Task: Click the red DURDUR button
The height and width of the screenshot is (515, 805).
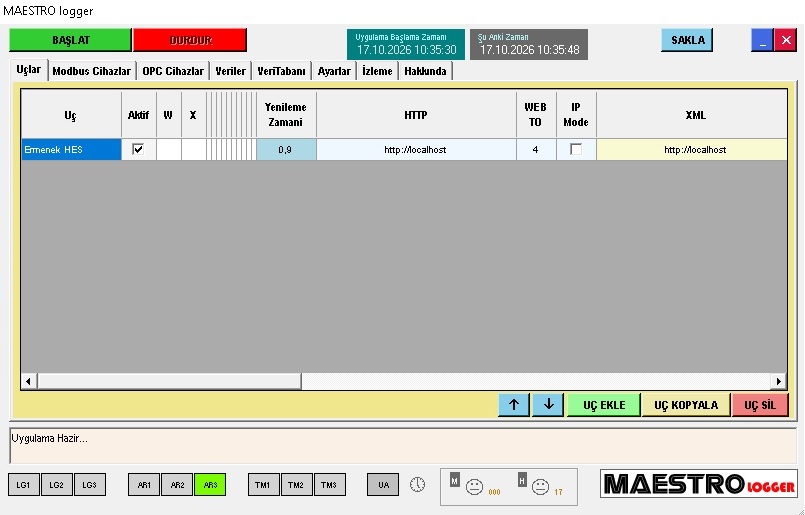Action: pos(190,40)
